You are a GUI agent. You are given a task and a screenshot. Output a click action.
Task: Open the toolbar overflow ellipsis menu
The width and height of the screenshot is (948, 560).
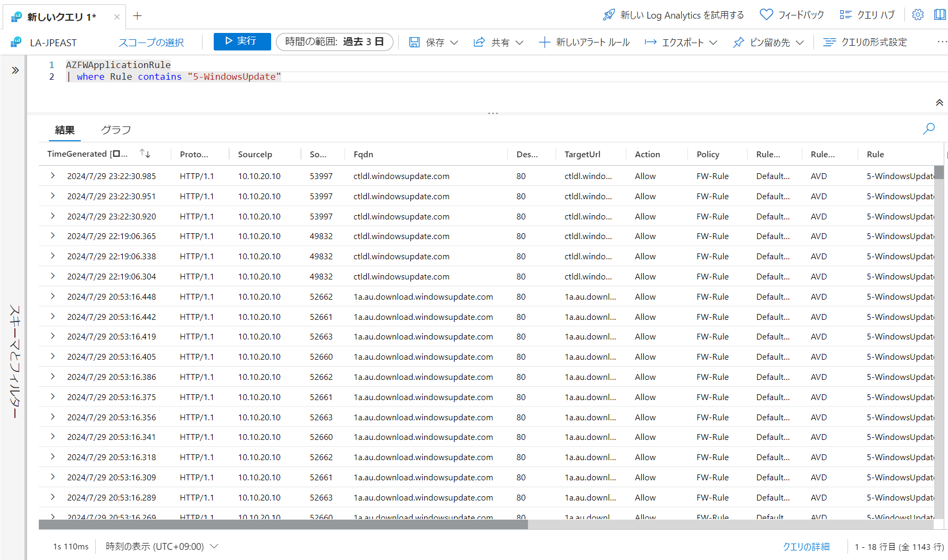tap(942, 42)
